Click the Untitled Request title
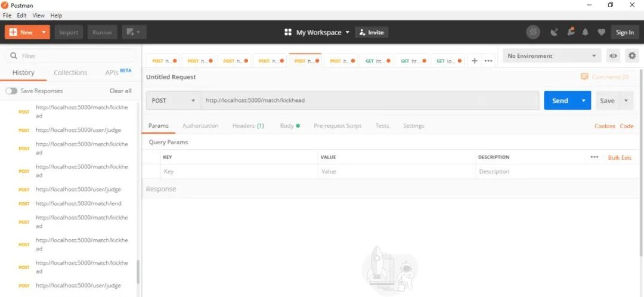The height and width of the screenshot is (297, 644). pos(171,77)
